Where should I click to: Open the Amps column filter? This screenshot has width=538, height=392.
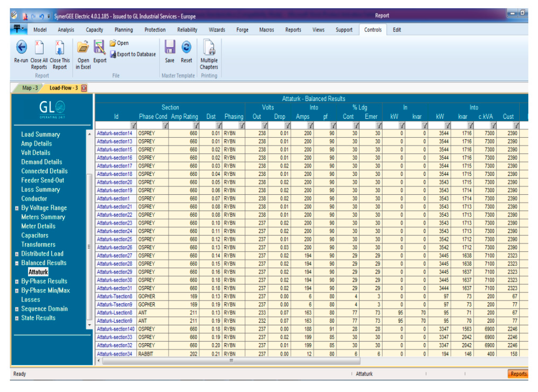coord(310,125)
